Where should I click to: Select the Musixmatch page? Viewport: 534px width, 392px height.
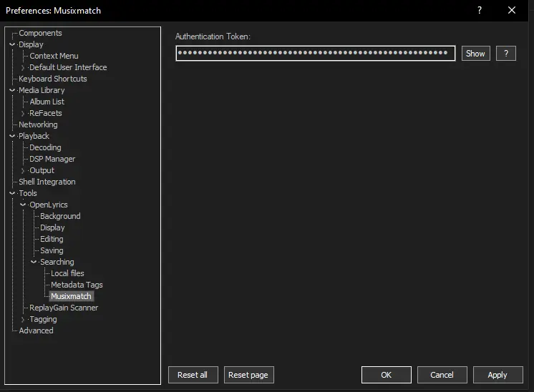coord(71,296)
